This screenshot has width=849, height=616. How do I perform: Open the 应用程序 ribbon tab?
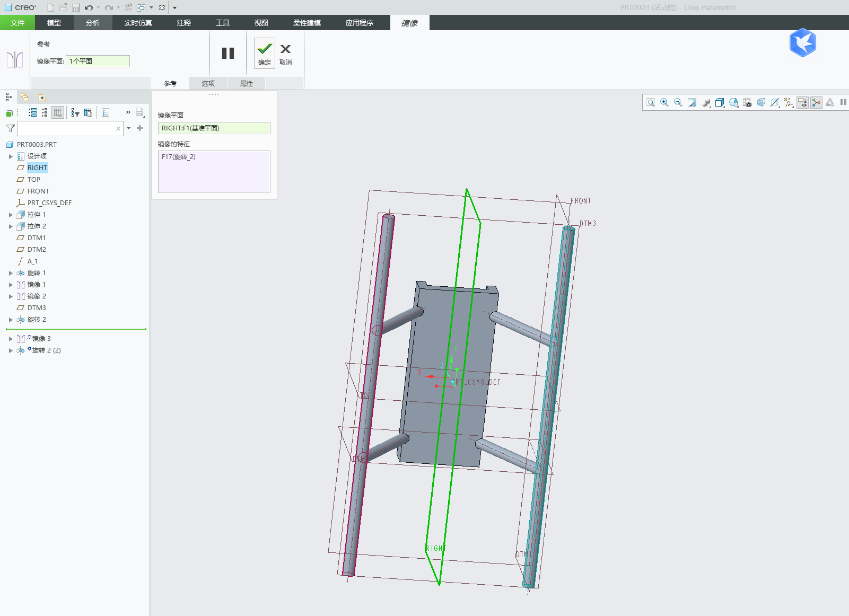point(360,23)
